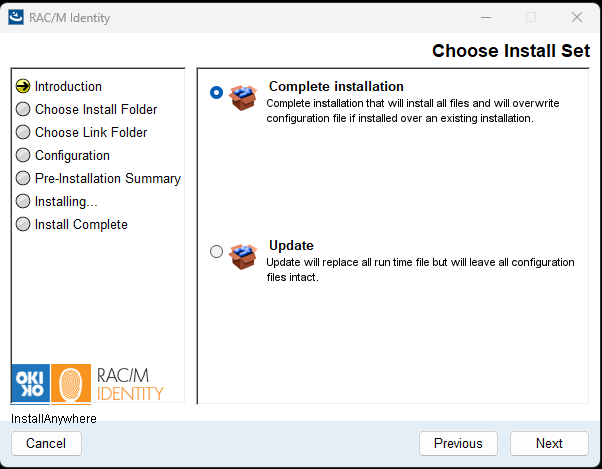Cancel the installation
Screen dimensions: 602x469
click(46, 443)
